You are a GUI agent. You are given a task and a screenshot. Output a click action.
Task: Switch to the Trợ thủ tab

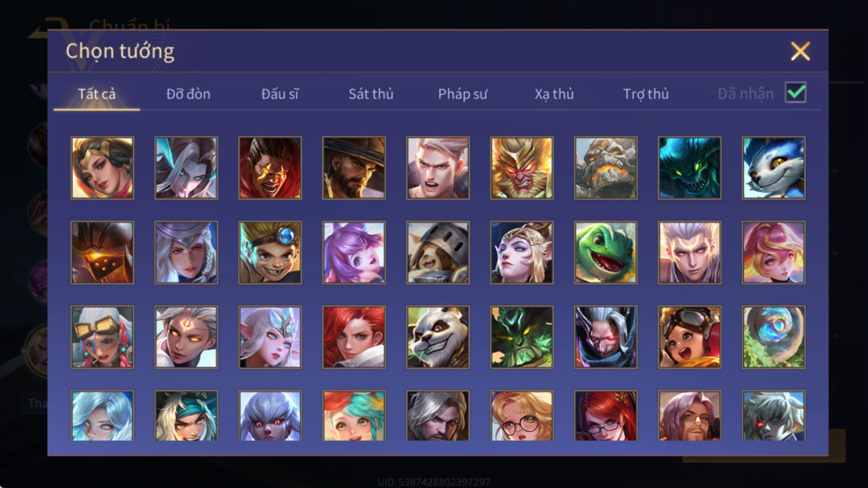click(645, 94)
